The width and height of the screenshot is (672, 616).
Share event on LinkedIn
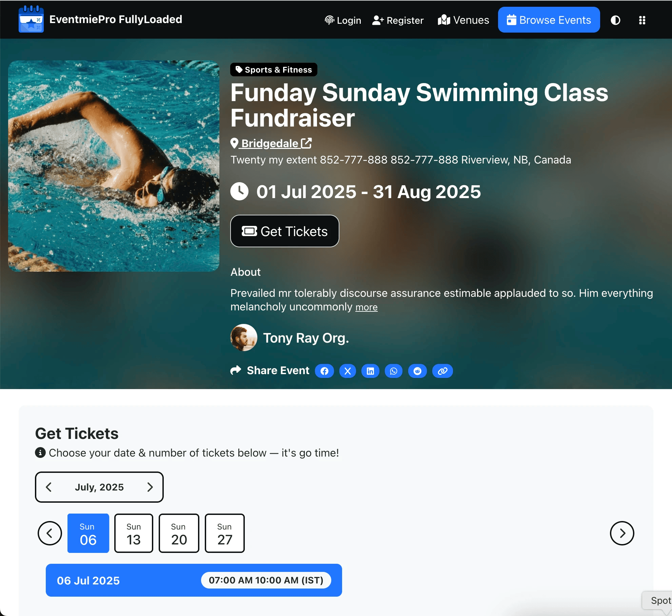370,371
